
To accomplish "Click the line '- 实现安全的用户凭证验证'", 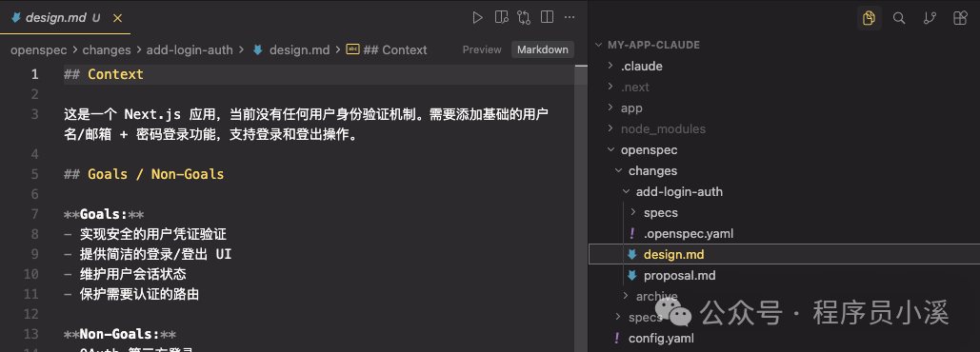I will pyautogui.click(x=145, y=234).
